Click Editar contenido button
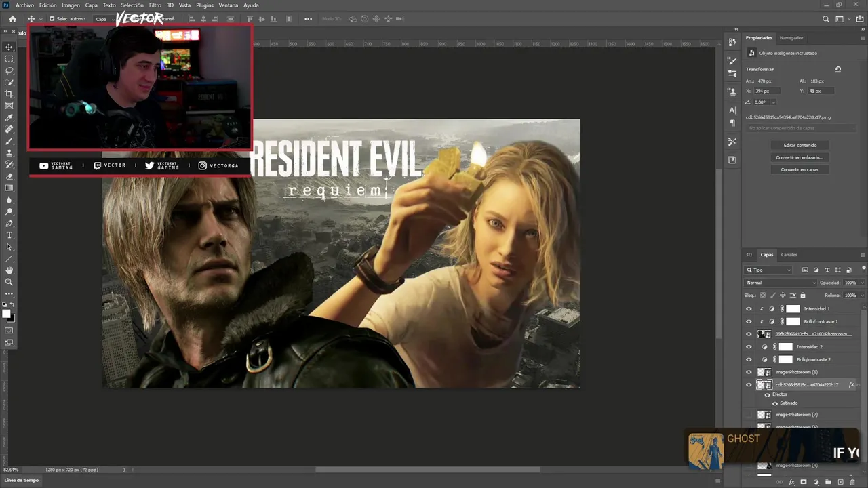Viewport: 868px width, 488px height. pyautogui.click(x=800, y=145)
